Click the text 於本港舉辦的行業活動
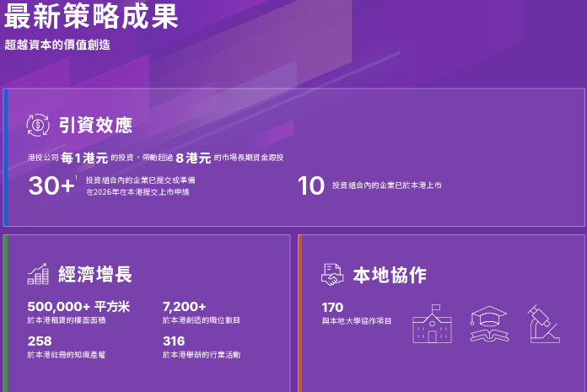Screen dimensions: 587x392 pos(202,355)
